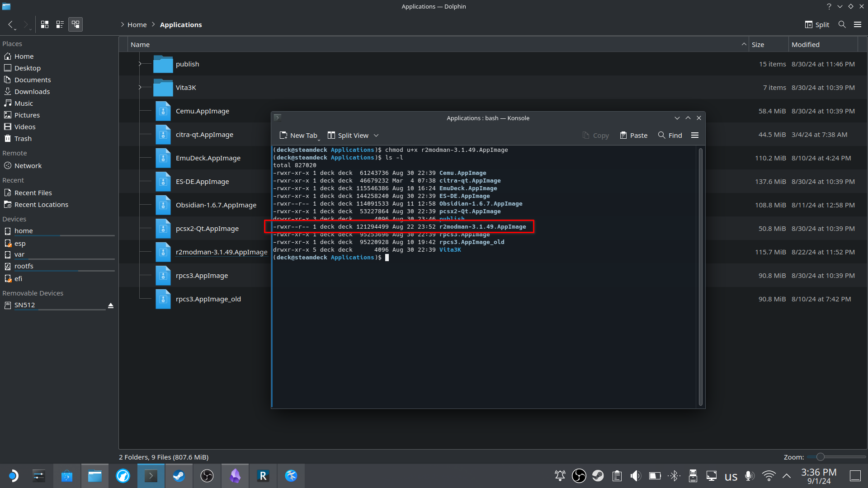This screenshot has height=488, width=868.
Task: Select pcsx2-Qt.AppImage file
Action: tap(207, 229)
